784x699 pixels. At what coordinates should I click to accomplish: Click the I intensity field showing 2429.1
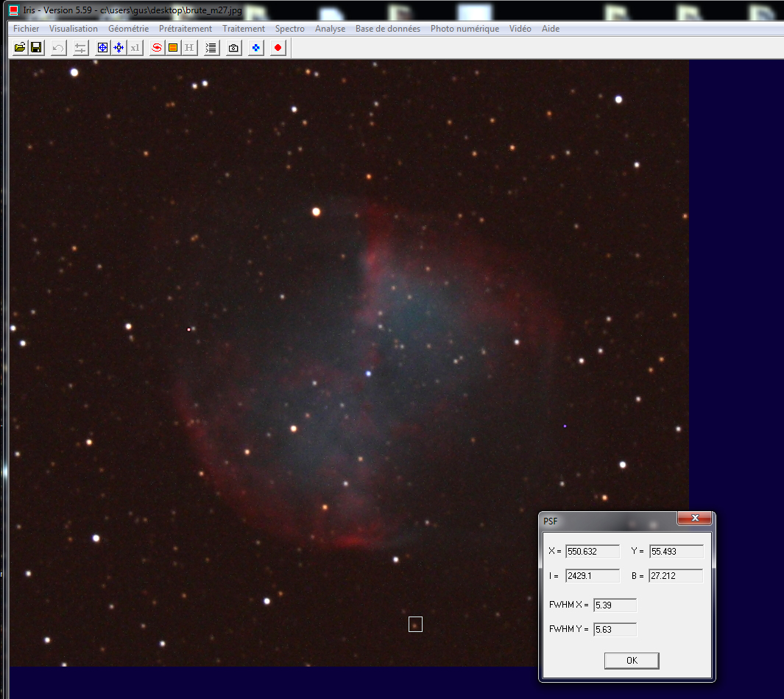tap(593, 576)
